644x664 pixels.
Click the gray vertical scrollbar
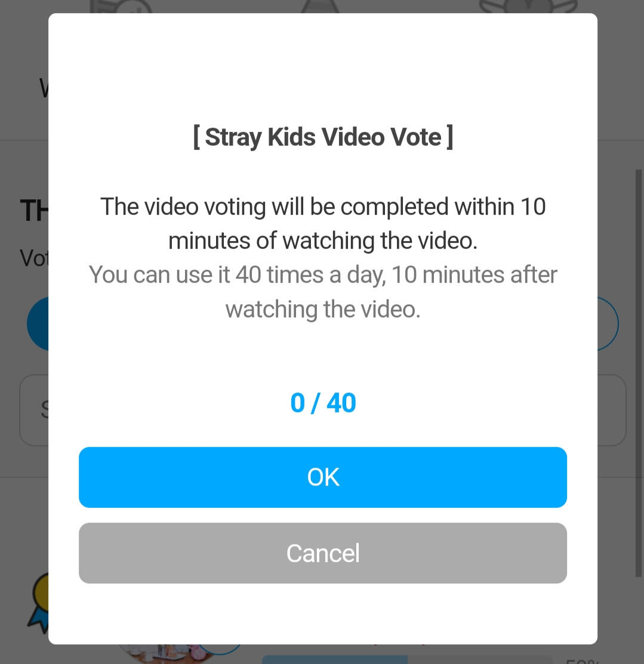click(639, 373)
